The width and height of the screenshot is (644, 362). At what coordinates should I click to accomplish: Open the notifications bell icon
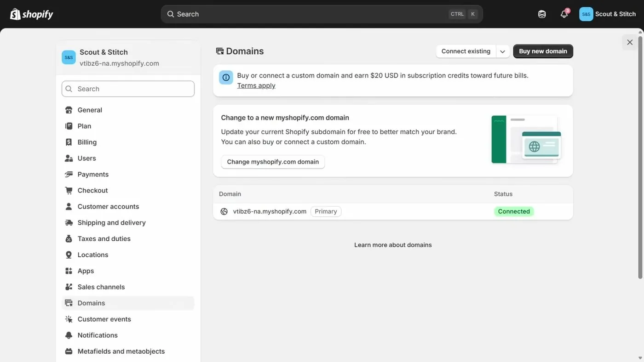(564, 14)
